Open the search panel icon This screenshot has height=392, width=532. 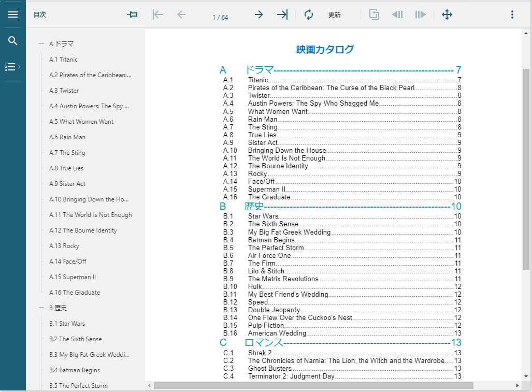coord(13,41)
